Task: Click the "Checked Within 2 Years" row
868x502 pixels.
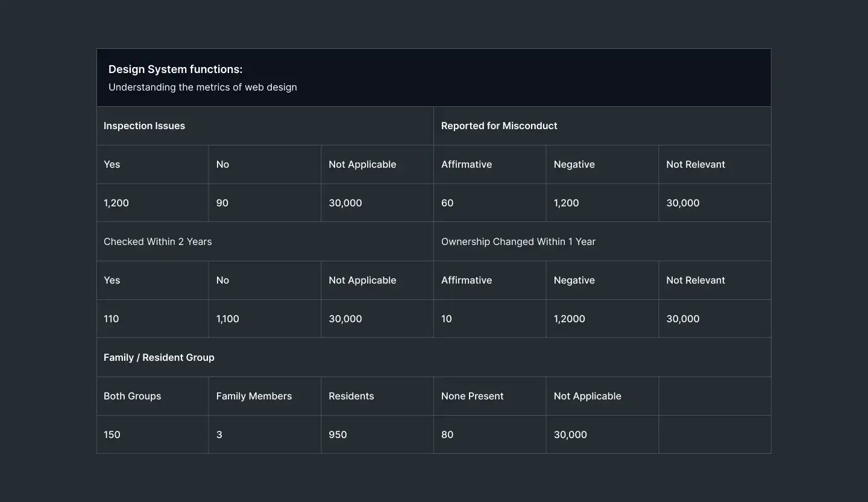Action: [158, 242]
